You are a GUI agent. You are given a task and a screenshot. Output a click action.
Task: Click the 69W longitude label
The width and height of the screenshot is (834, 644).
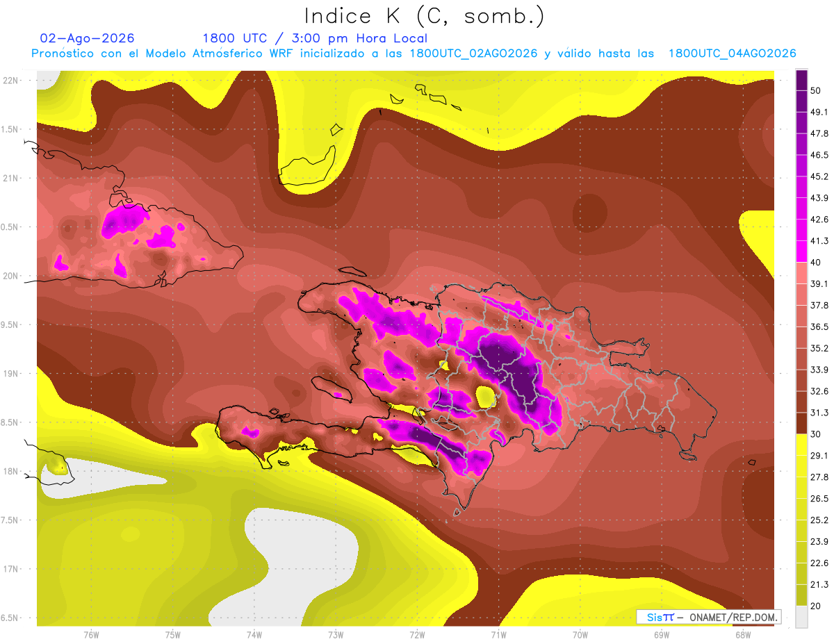pyautogui.click(x=662, y=634)
